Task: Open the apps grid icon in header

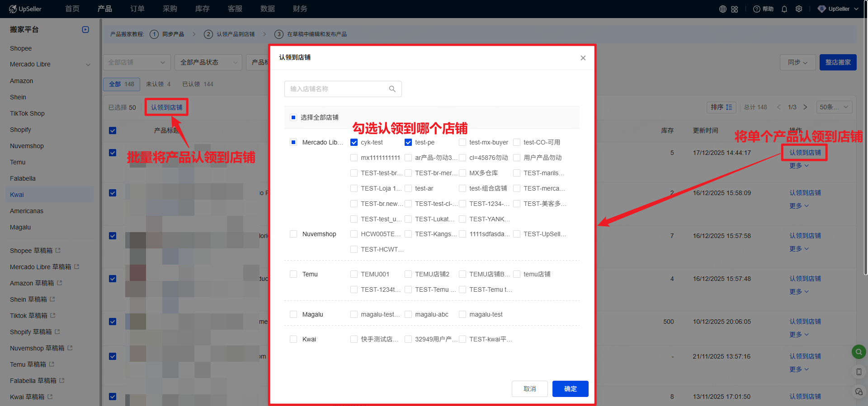Action: tap(734, 9)
